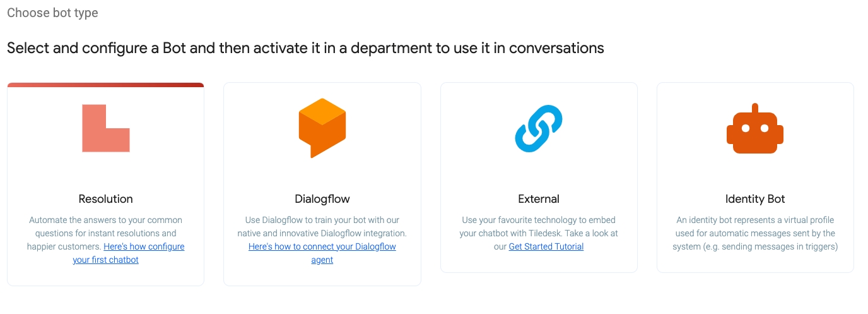The image size is (868, 314).
Task: Click the orange robot Identity Bot icon
Action: [755, 130]
